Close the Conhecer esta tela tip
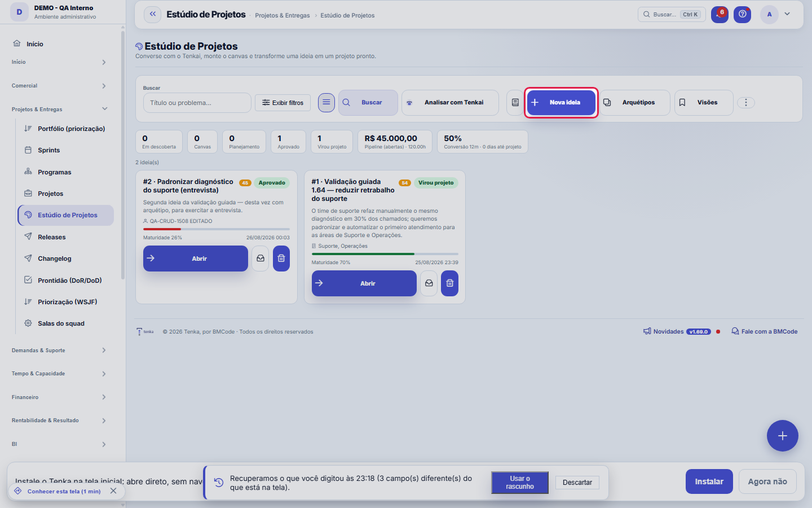Screen dimensions: 812x508 coord(113,491)
